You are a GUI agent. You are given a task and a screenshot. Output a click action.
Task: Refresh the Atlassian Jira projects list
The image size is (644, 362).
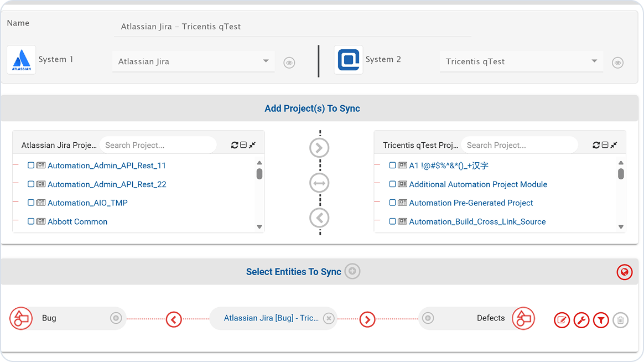235,145
